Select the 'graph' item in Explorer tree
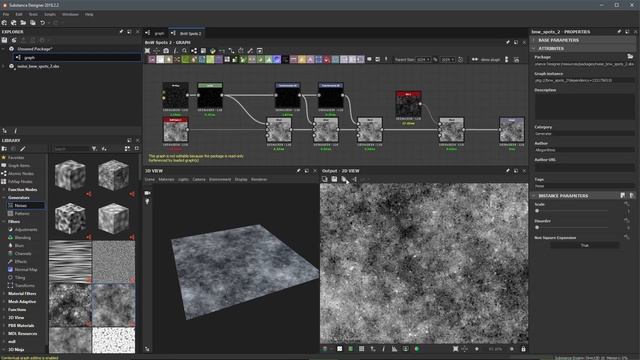Image resolution: width=640 pixels, height=360 pixels. pos(78,58)
